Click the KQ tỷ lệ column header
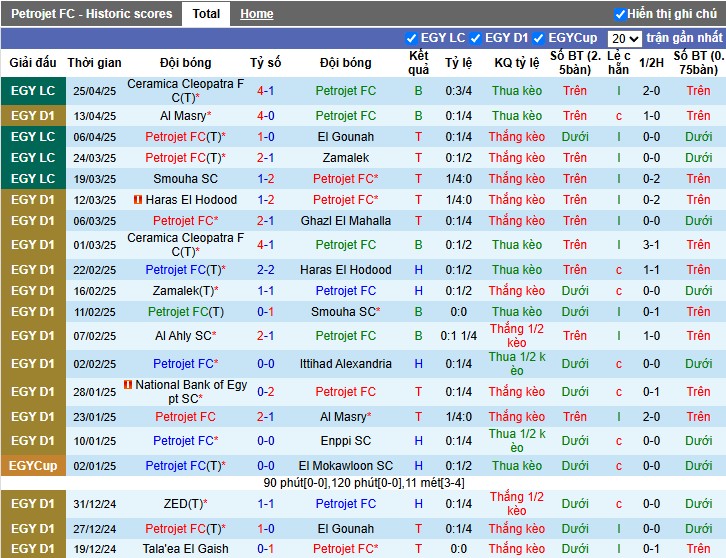 pyautogui.click(x=517, y=63)
